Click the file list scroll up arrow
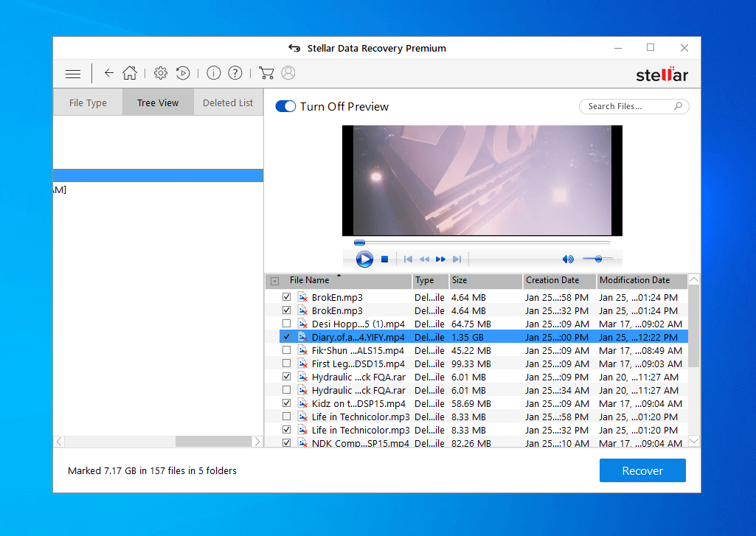 tap(694, 279)
